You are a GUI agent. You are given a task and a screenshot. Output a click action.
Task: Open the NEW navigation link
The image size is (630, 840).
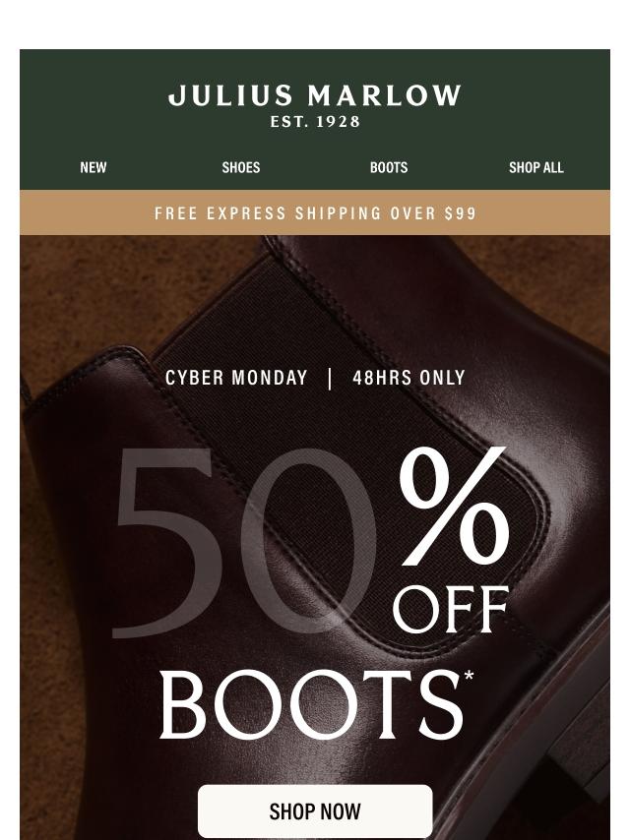point(94,167)
